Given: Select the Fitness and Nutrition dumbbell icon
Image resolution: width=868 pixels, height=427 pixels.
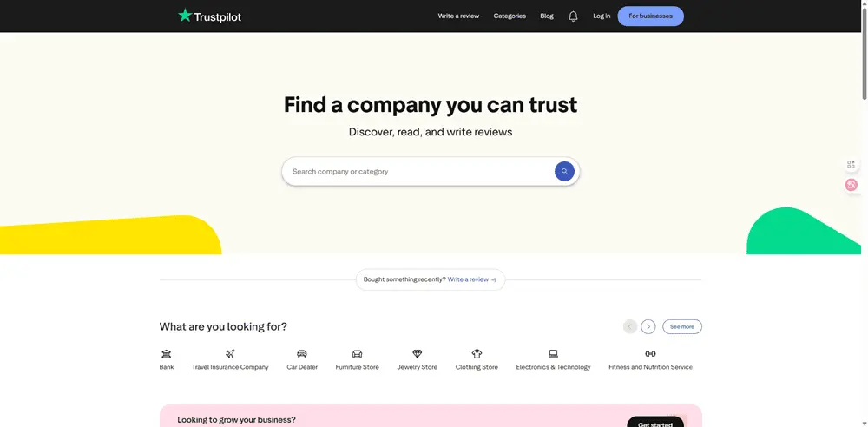Looking at the screenshot, I should coord(650,353).
